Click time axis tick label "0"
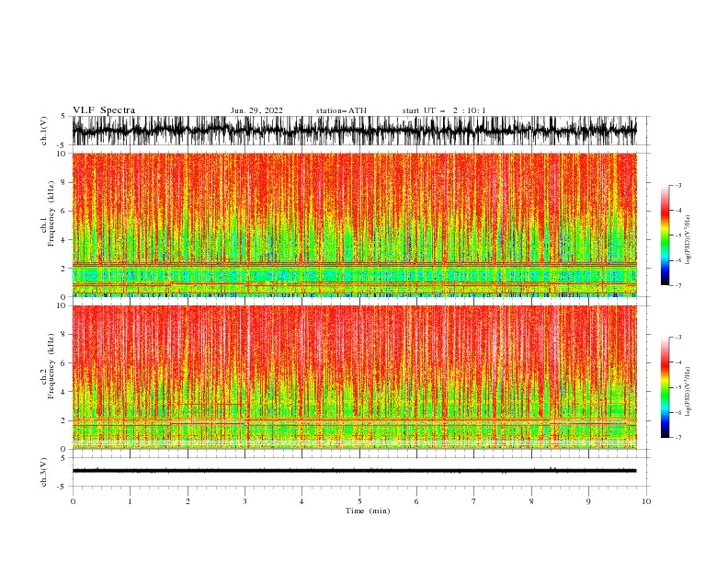The height and width of the screenshot is (563, 728). 73,501
